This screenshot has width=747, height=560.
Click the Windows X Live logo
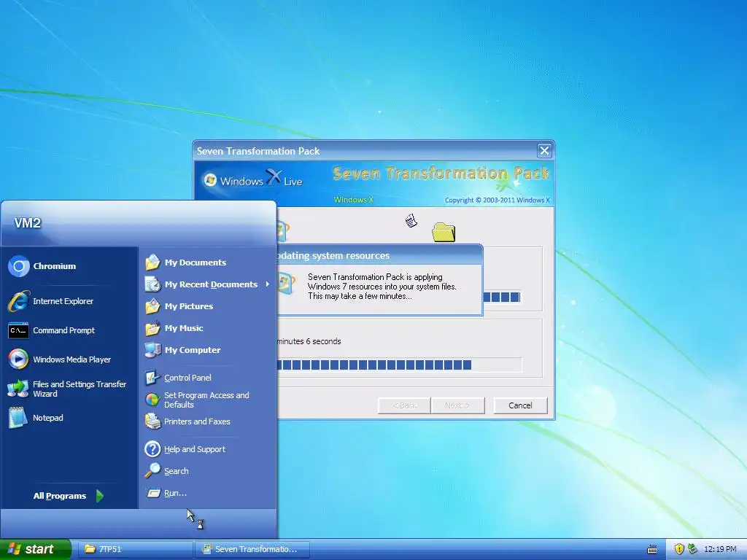pyautogui.click(x=253, y=179)
